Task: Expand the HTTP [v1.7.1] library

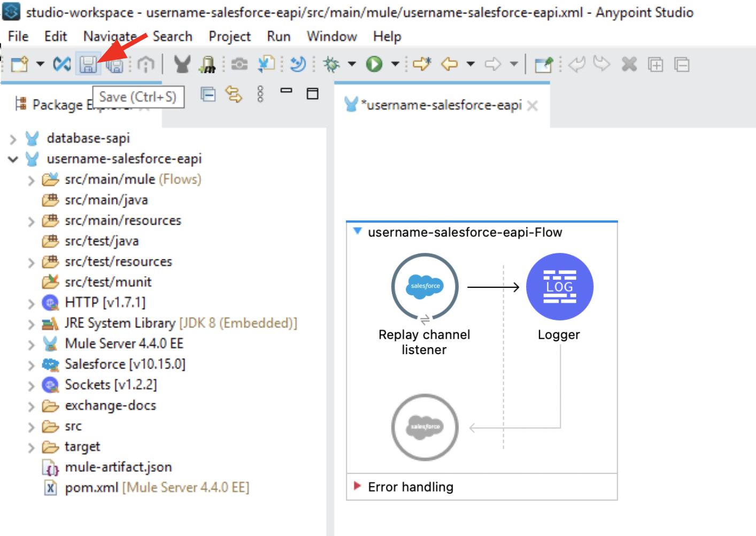Action: (31, 304)
